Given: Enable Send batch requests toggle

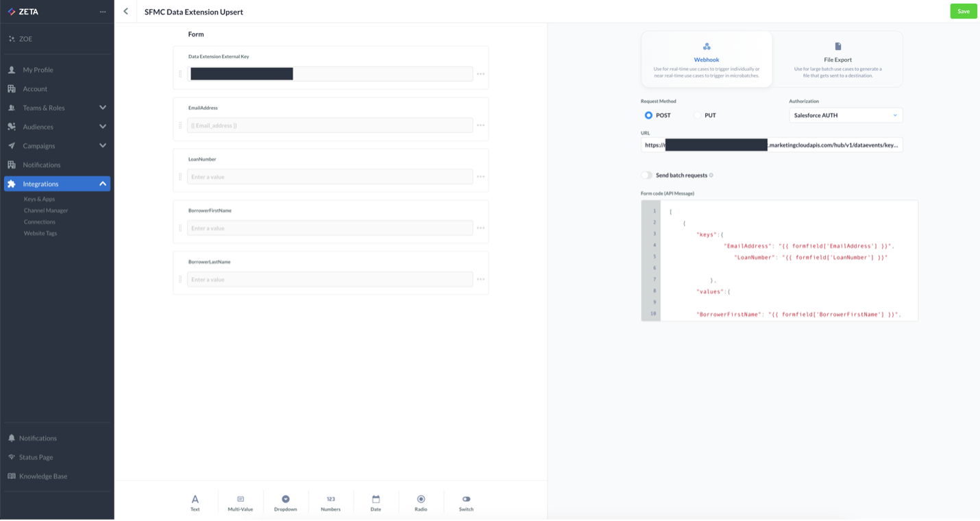Looking at the screenshot, I should 646,175.
